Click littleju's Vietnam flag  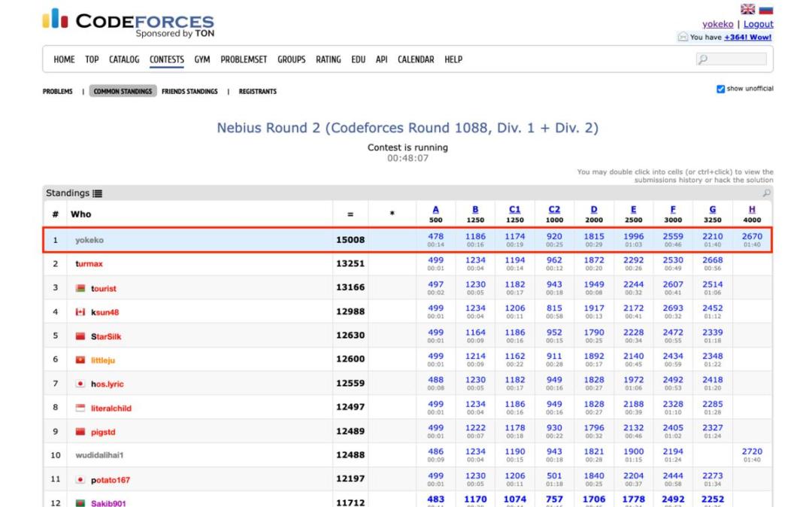[80, 360]
